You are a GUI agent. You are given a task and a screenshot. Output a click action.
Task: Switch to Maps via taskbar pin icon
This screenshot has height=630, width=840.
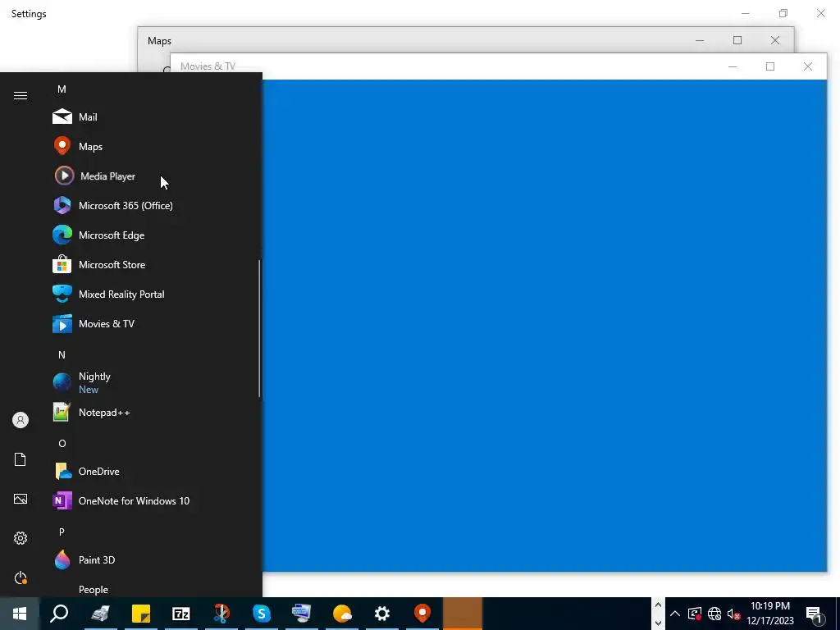[422, 614]
